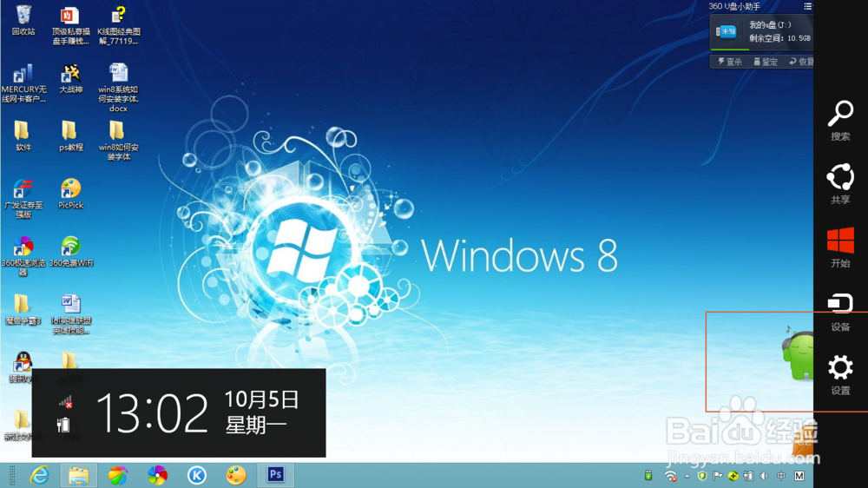Viewport: 868px width, 488px height.
Task: Click the 13:02 time on the clock overlay
Action: (152, 412)
